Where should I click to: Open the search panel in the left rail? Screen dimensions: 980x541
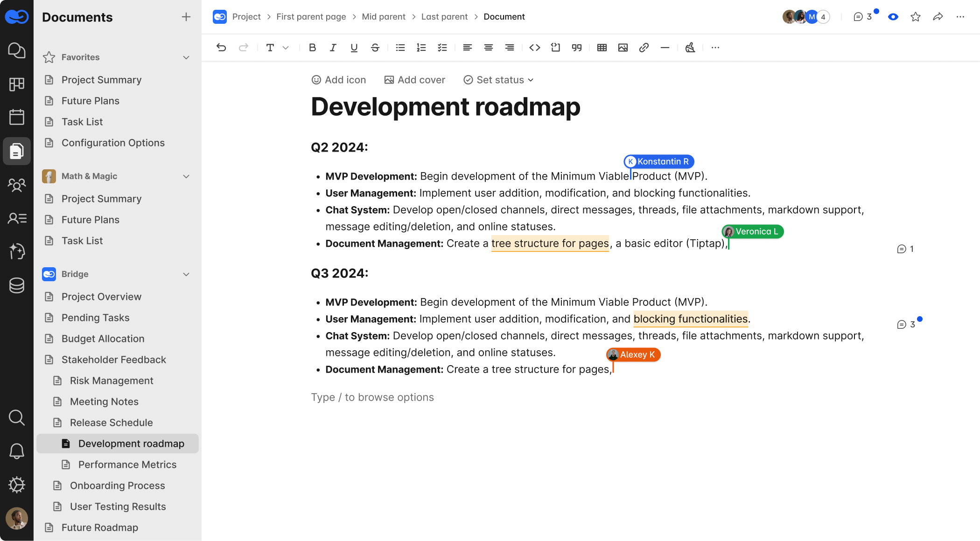click(17, 418)
